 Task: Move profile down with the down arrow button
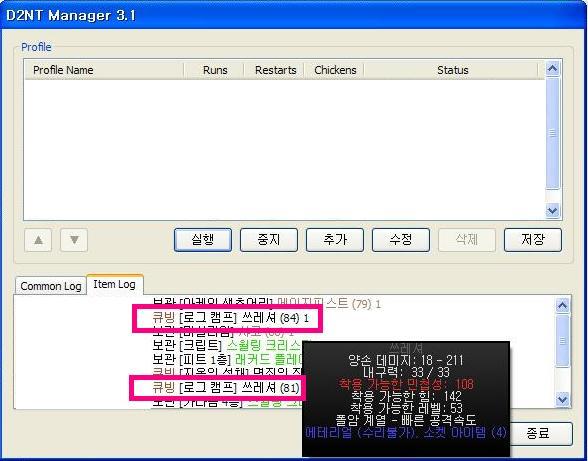(74, 240)
